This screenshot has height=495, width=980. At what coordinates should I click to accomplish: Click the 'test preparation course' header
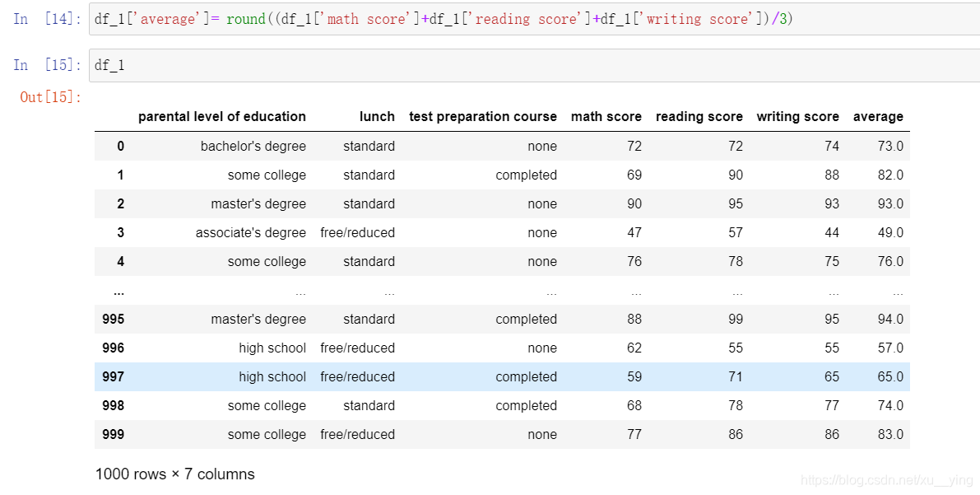point(482,116)
